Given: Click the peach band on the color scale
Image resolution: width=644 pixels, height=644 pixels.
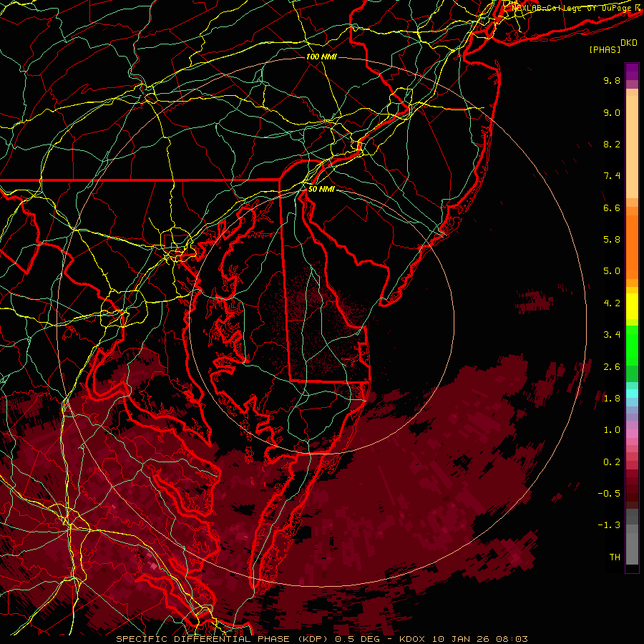Looking at the screenshot, I should coord(632,147).
